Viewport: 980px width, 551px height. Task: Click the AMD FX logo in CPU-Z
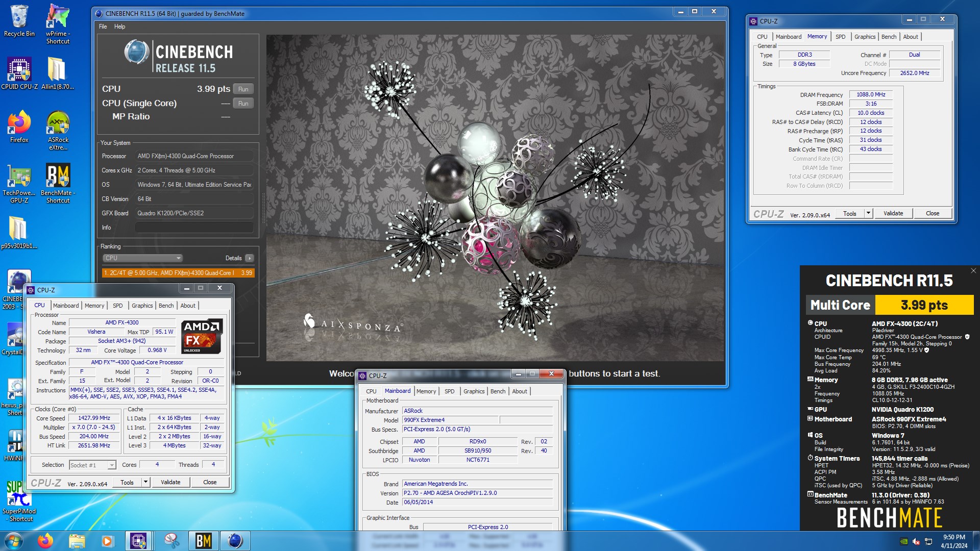(202, 336)
